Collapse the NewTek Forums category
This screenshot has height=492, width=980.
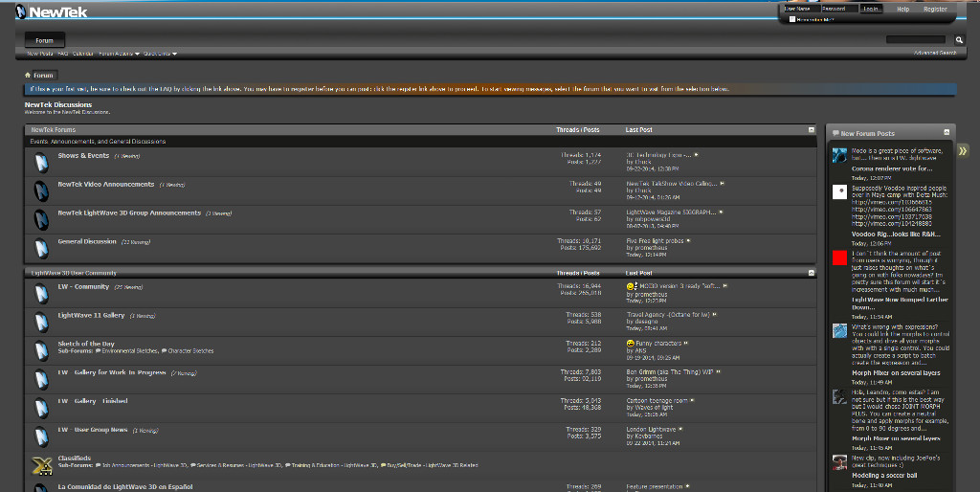pos(812,130)
